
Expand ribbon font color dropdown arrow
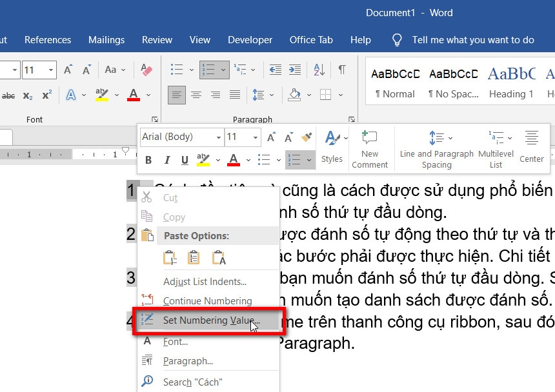(x=148, y=95)
